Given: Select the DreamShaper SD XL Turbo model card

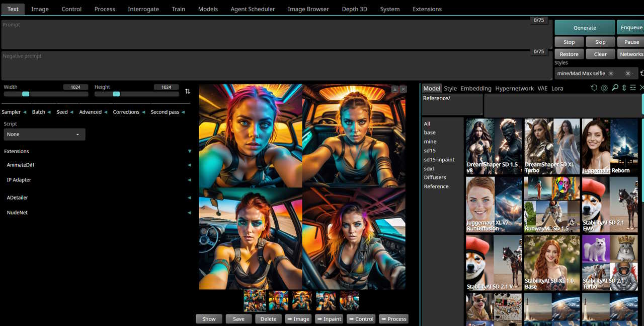Looking at the screenshot, I should click(x=552, y=146).
